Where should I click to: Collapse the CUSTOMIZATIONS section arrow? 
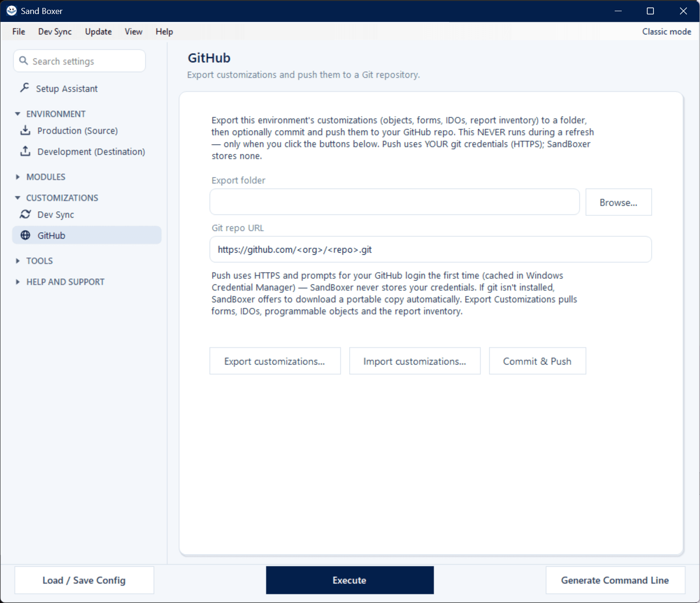18,198
